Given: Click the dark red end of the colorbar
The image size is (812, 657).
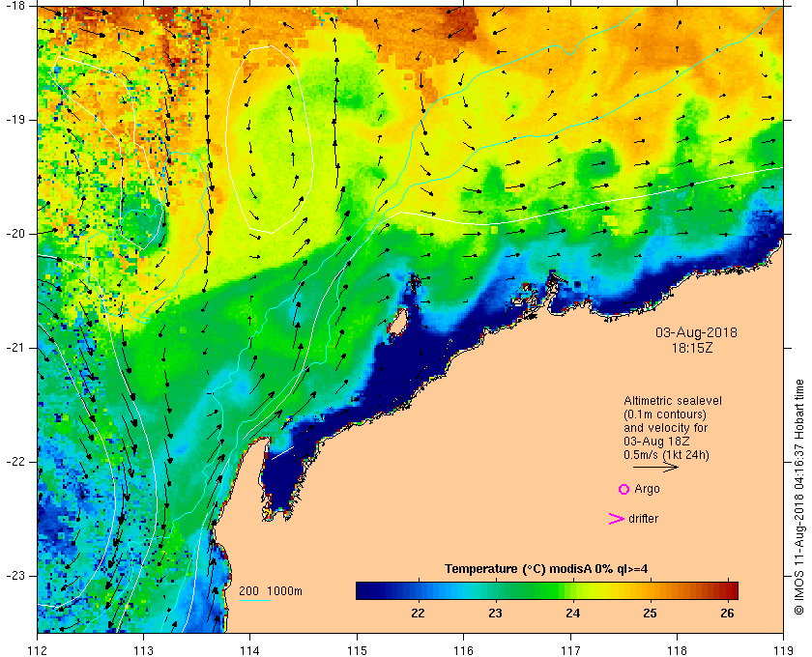Looking at the screenshot, I should click(x=731, y=590).
